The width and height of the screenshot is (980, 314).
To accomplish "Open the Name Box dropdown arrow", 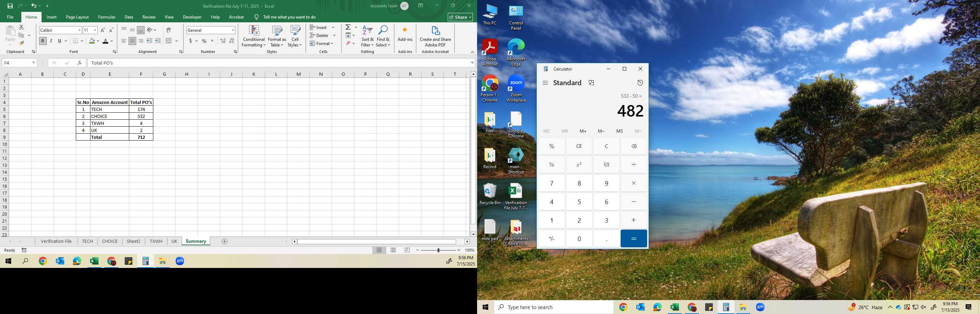I will (34, 63).
